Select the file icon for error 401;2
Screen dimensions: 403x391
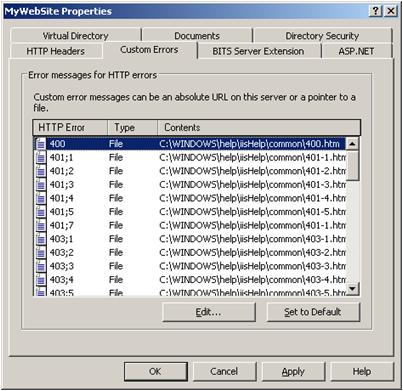(x=41, y=171)
